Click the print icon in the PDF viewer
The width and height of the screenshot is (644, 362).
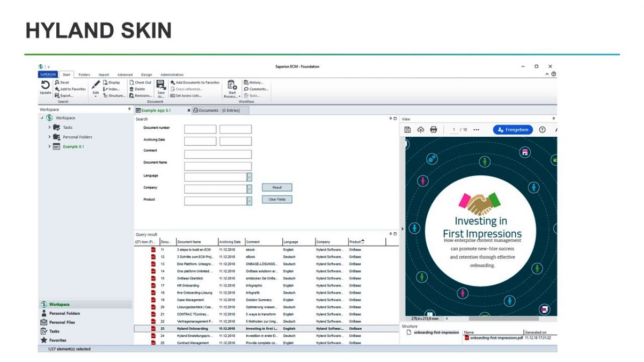(x=434, y=130)
